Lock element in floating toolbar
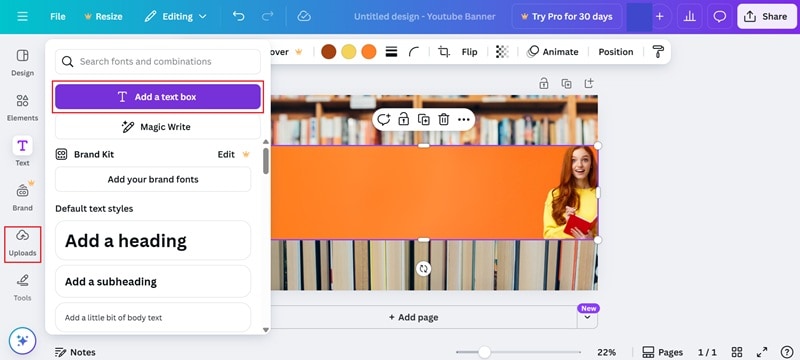This screenshot has height=360, width=800. click(x=404, y=119)
